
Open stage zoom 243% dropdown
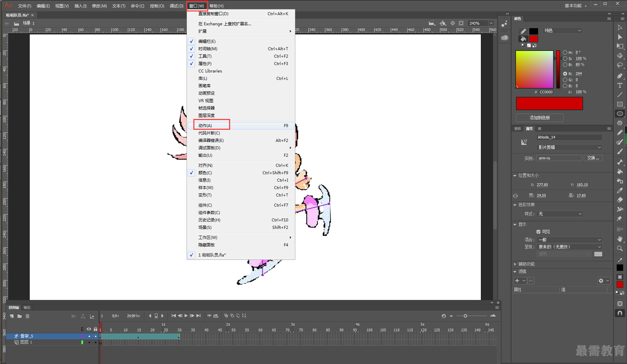pyautogui.click(x=491, y=23)
